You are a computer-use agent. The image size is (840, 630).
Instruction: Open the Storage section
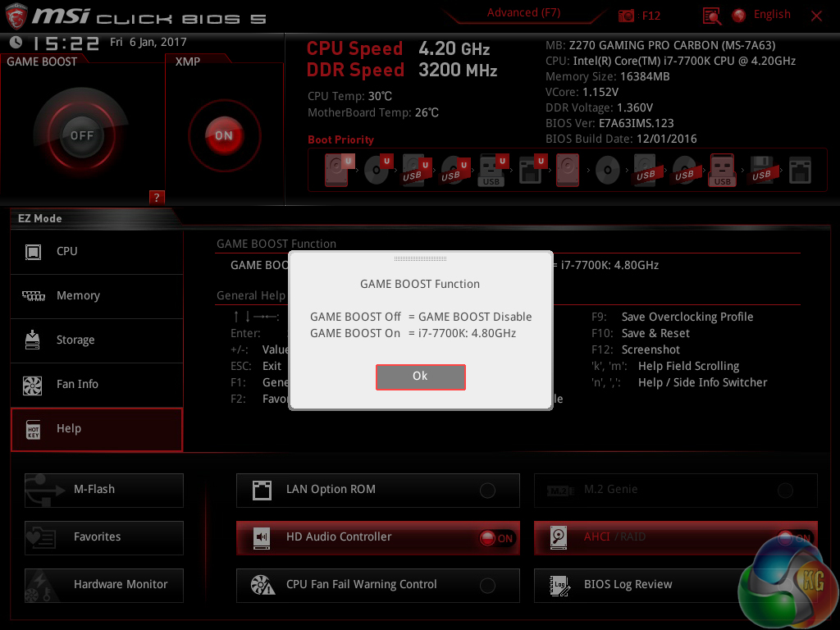(97, 340)
